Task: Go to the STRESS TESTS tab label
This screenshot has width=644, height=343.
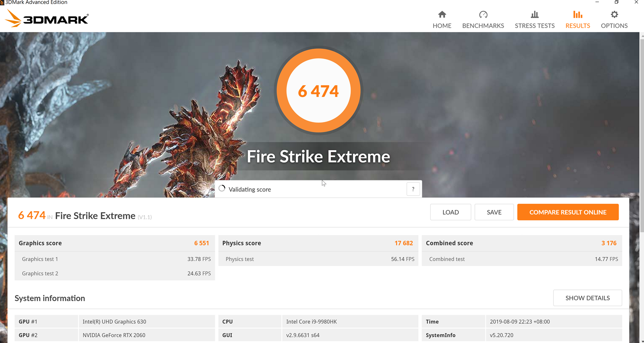Action: 535,26
